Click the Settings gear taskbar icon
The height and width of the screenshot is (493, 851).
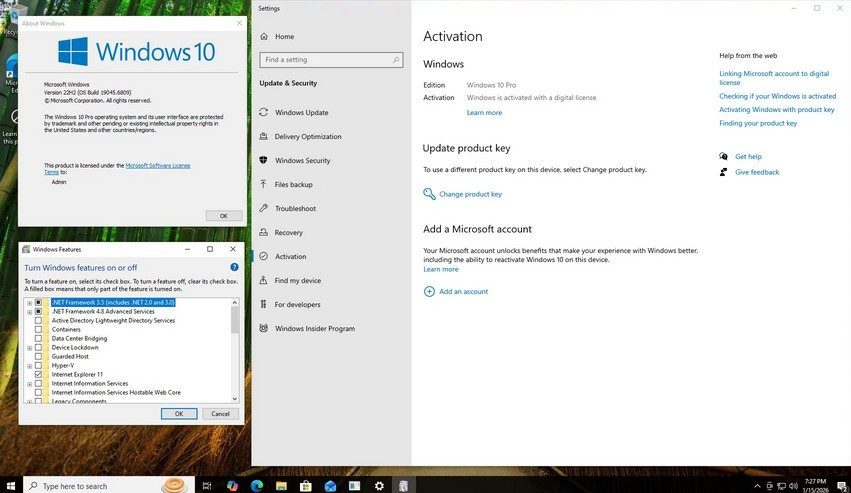[x=379, y=486]
